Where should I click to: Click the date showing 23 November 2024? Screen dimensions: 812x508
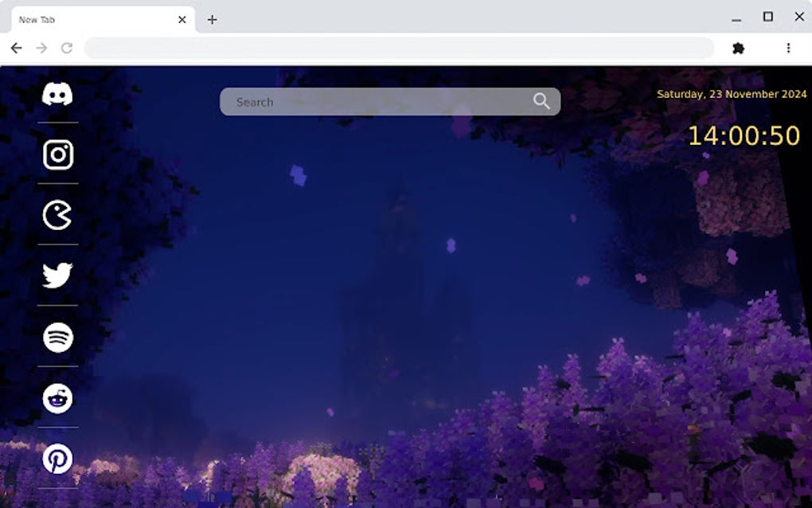731,94
